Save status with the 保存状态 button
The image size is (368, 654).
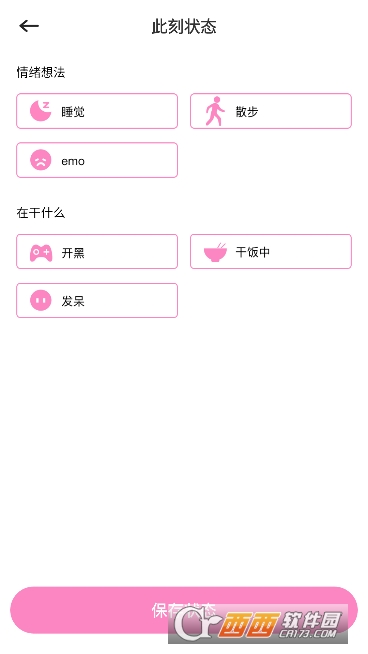pyautogui.click(x=184, y=610)
